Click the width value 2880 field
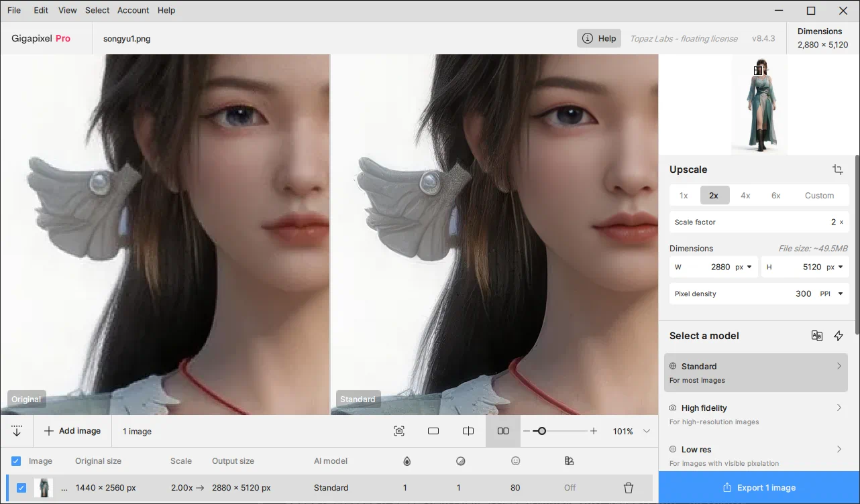Image resolution: width=860 pixels, height=504 pixels. click(x=720, y=267)
